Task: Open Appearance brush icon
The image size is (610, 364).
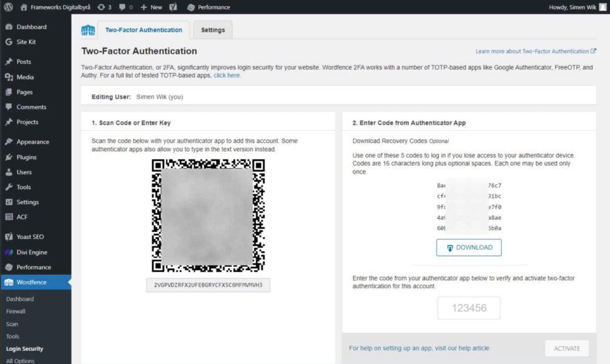Action: [9, 142]
